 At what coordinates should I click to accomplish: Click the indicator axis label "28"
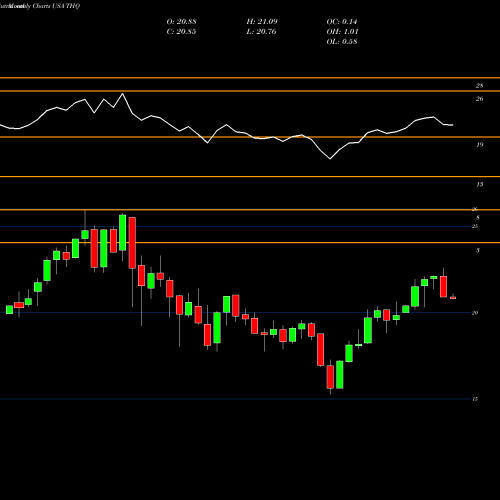click(479, 86)
